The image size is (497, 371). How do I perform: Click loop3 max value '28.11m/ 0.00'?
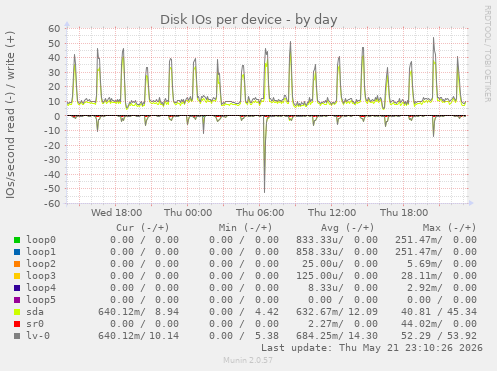(x=439, y=276)
